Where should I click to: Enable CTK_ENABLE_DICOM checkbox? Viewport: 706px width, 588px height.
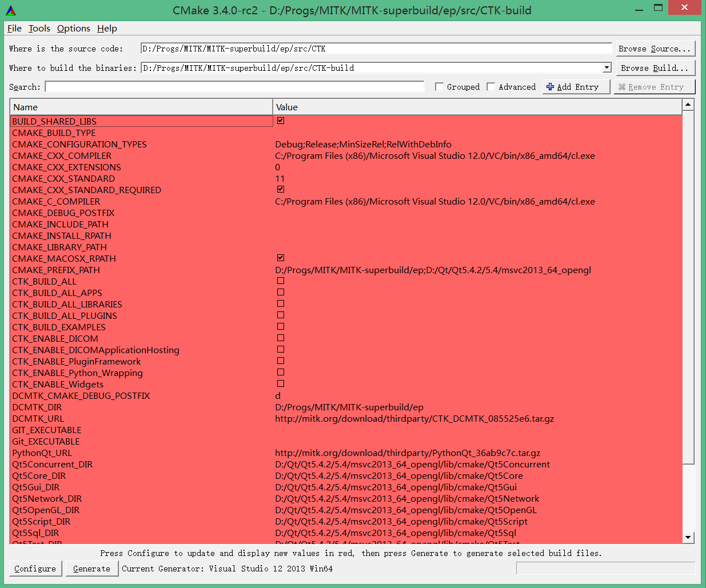tap(281, 338)
